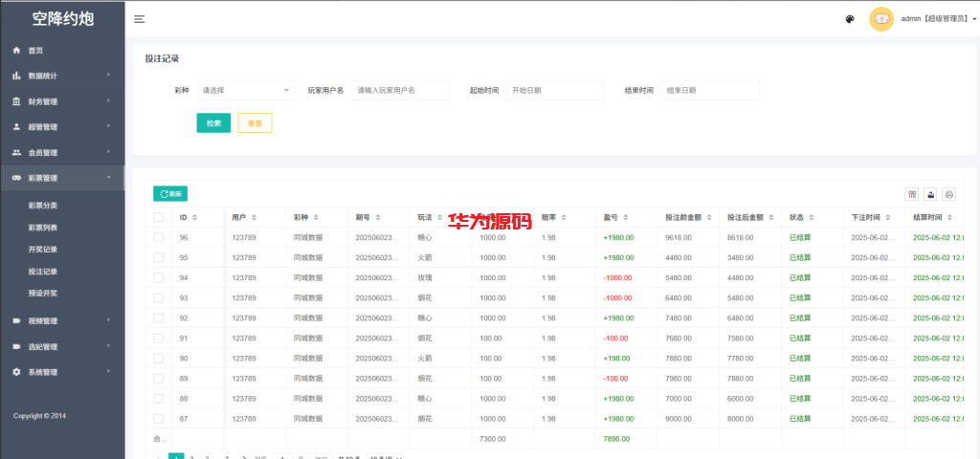Viewport: 980px width, 459px height.
Task: Click the camera icon for 选妃管理
Action: (x=17, y=346)
